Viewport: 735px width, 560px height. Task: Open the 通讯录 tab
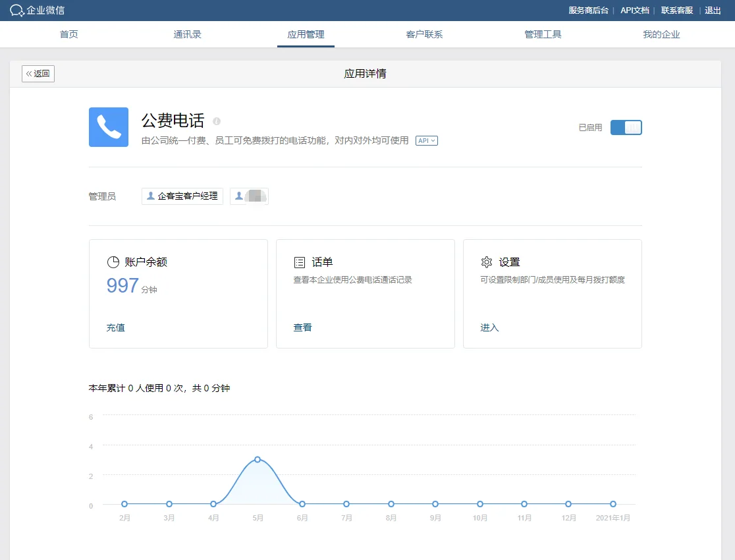pos(187,34)
